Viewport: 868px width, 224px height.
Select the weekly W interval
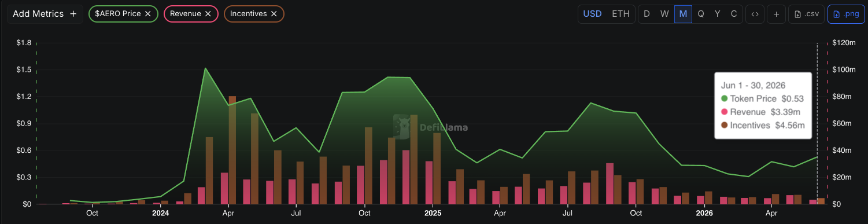(x=664, y=14)
